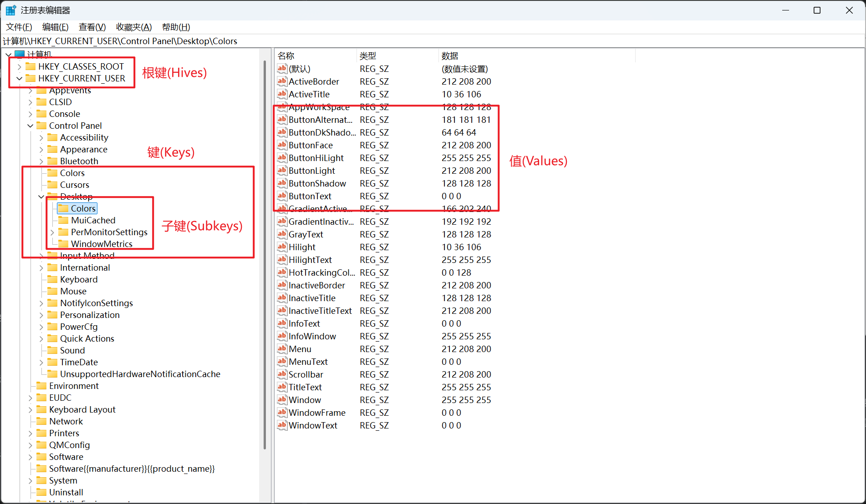
Task: Collapse the Control Panel key
Action: pyautogui.click(x=31, y=126)
